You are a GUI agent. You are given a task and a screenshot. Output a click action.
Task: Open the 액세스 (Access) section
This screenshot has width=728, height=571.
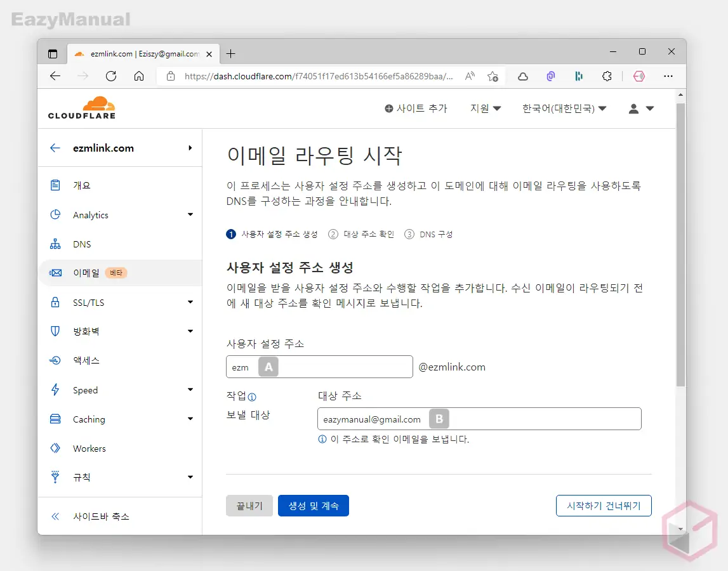tap(83, 360)
